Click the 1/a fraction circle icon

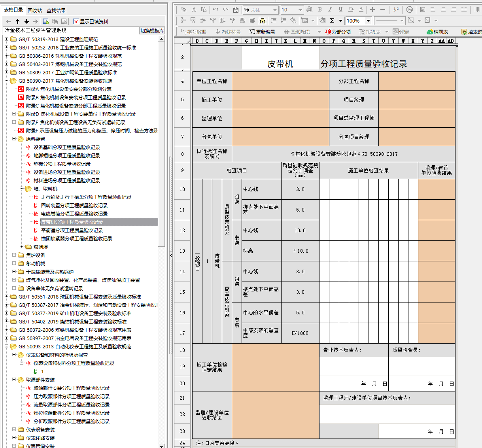[x=410, y=9]
